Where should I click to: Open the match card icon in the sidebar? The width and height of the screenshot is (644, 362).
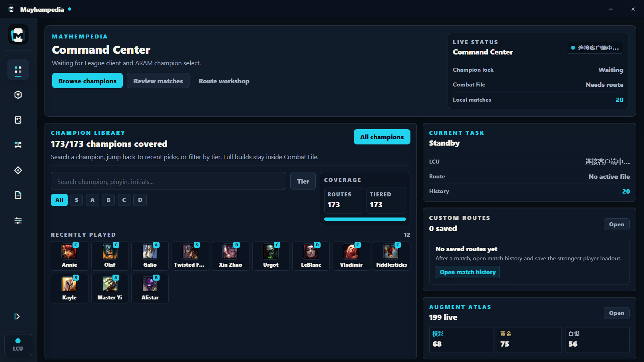pos(18,120)
